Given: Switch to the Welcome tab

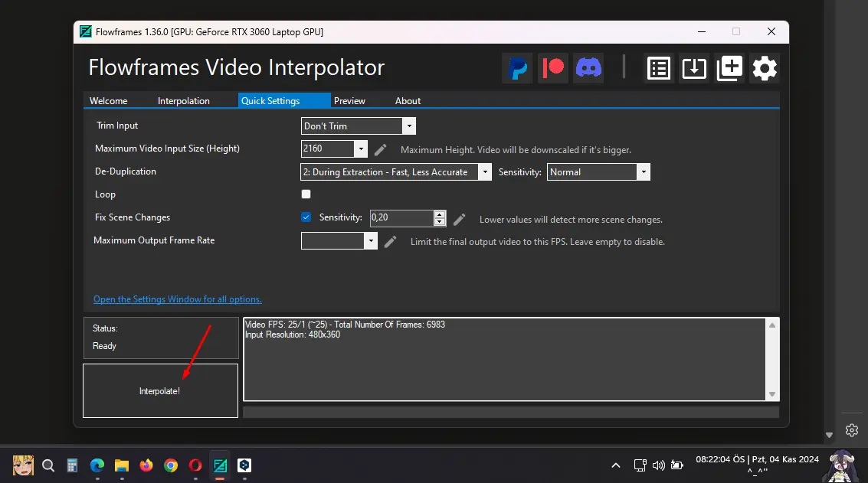Looking at the screenshot, I should point(109,101).
